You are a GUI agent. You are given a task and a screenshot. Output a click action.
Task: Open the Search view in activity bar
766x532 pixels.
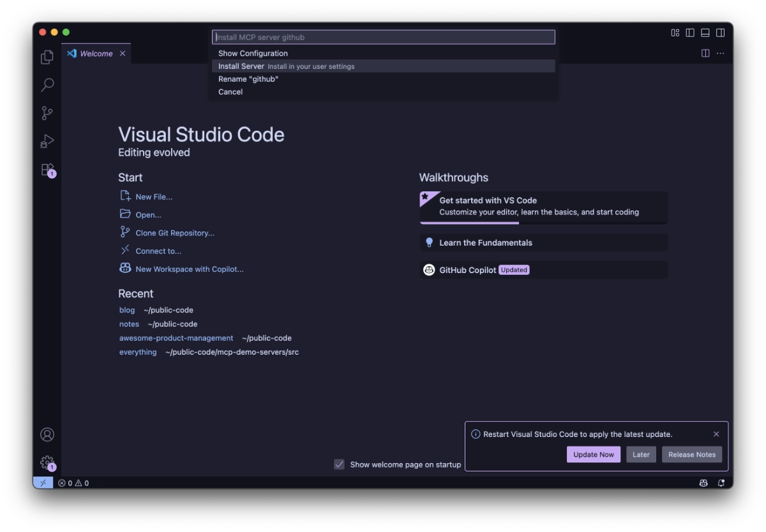coord(47,85)
